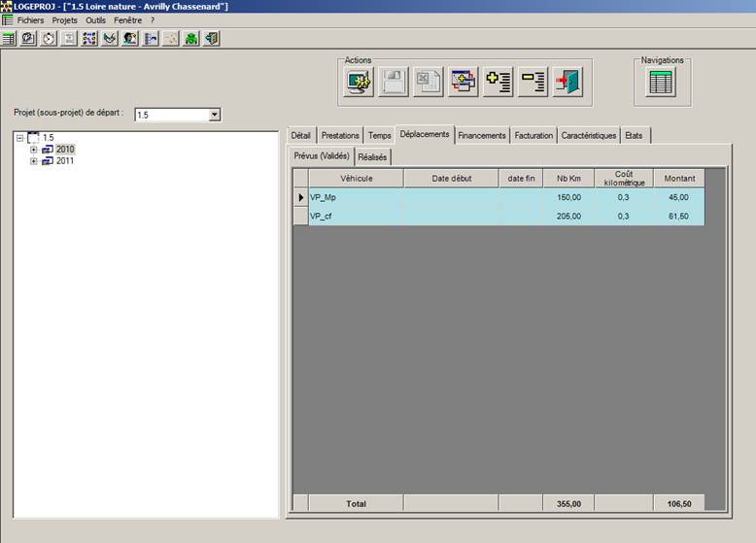Click the Montant column header

point(678,178)
